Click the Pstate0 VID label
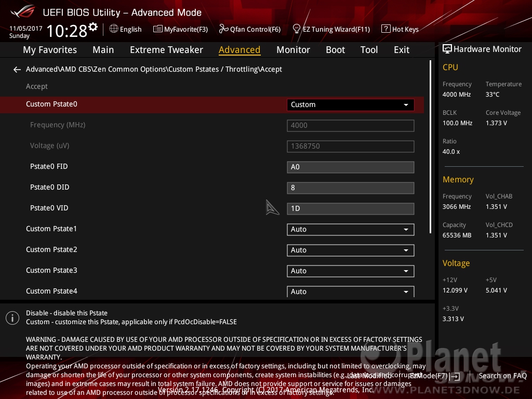The width and height of the screenshot is (532, 399). tap(49, 208)
